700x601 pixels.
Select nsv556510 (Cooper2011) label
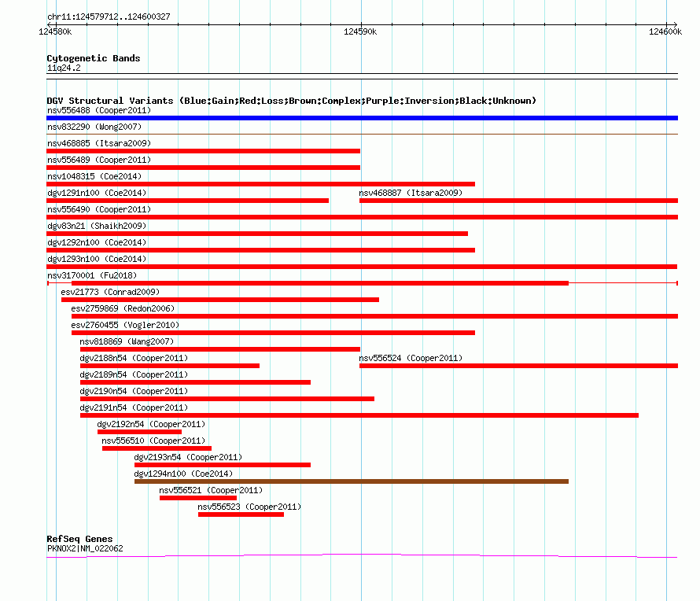153,441
